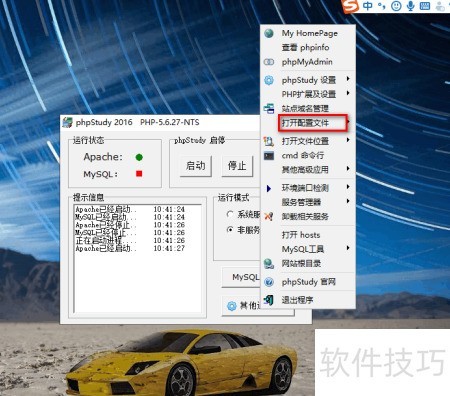Click the cmd 命令行 terminal icon
This screenshot has height=396, width=450.
pos(269,156)
